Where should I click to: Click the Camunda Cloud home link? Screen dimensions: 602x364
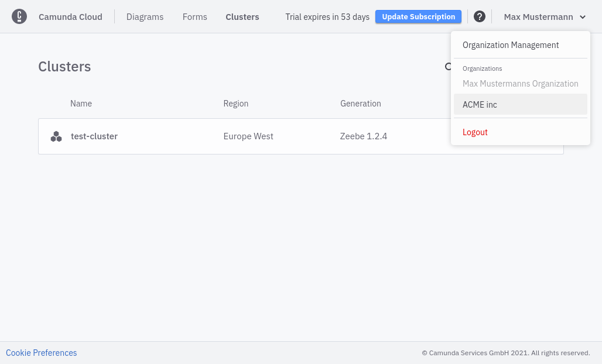(x=70, y=17)
